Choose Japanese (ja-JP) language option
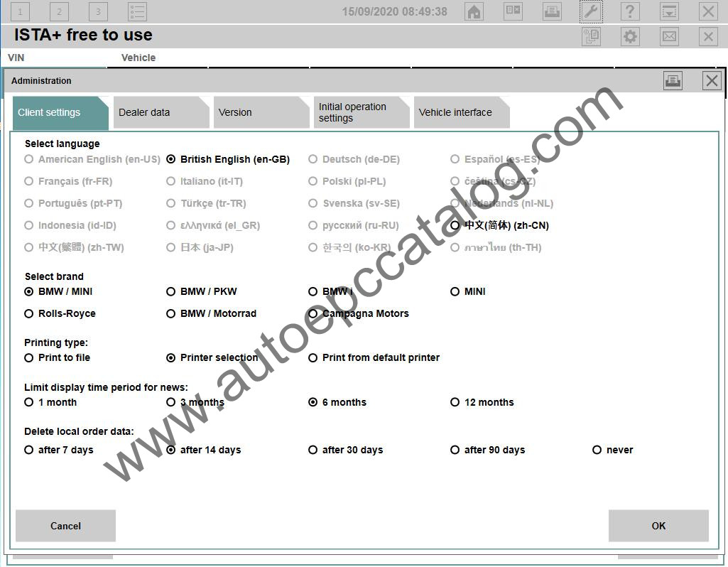The height and width of the screenshot is (567, 728). (x=200, y=247)
